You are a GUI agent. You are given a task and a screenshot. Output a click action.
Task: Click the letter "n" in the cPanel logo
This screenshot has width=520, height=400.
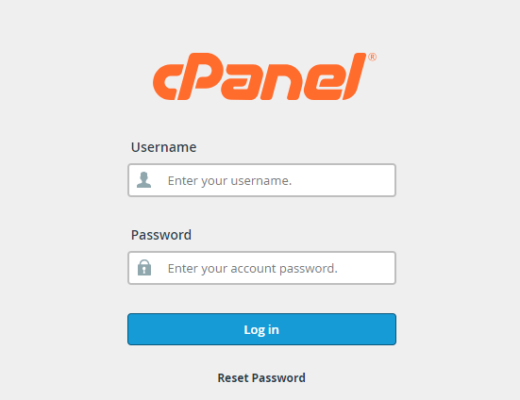280,82
